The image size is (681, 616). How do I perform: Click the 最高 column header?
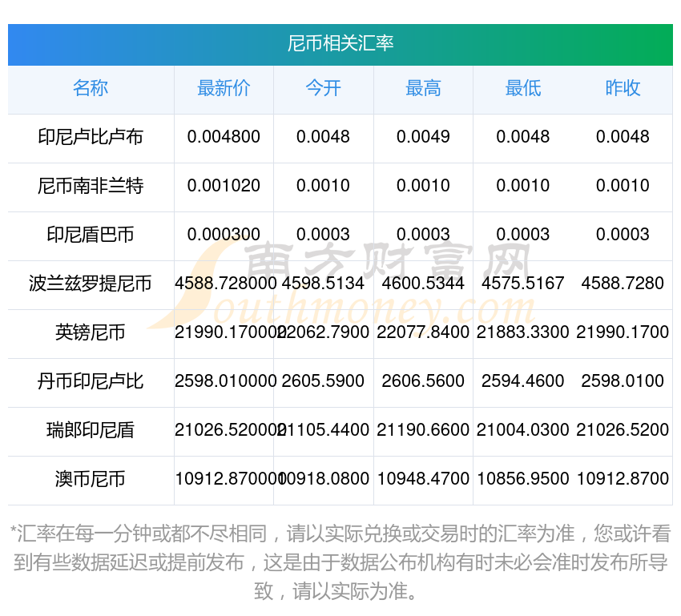click(x=423, y=89)
